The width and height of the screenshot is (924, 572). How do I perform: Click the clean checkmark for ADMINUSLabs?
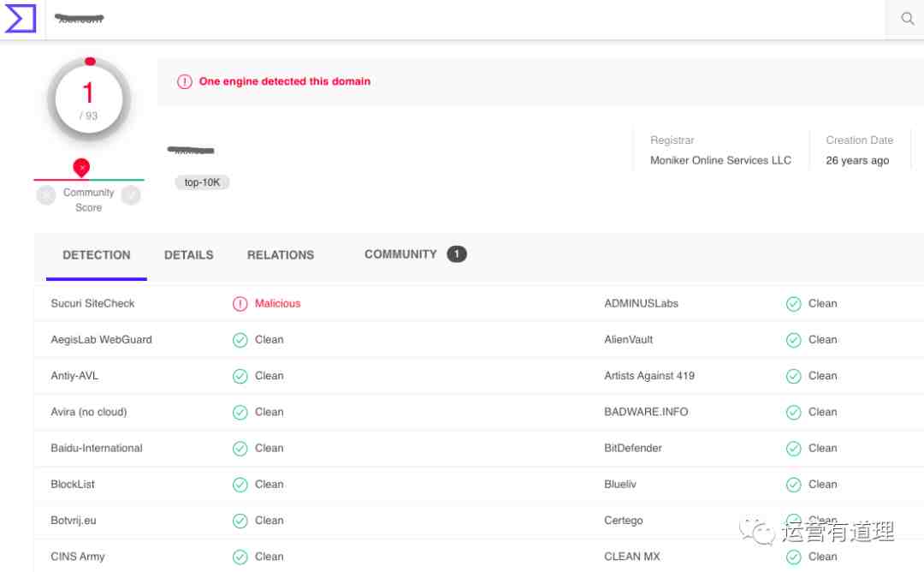click(794, 304)
